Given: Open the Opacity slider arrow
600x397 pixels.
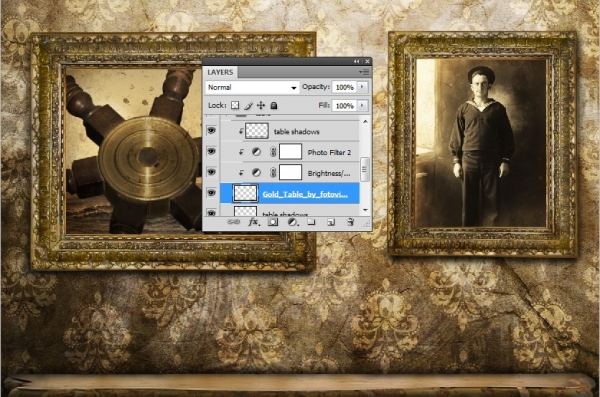Looking at the screenshot, I should point(362,87).
